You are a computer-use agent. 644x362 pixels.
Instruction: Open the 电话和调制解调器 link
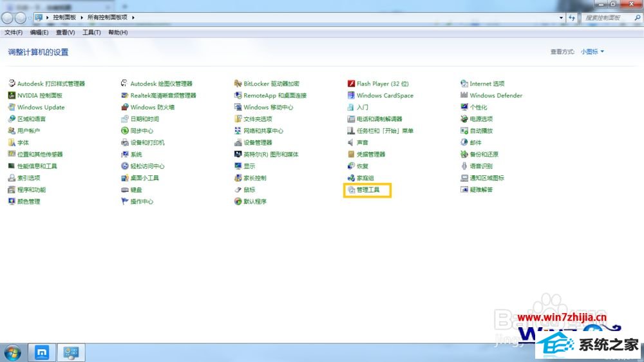pyautogui.click(x=379, y=119)
